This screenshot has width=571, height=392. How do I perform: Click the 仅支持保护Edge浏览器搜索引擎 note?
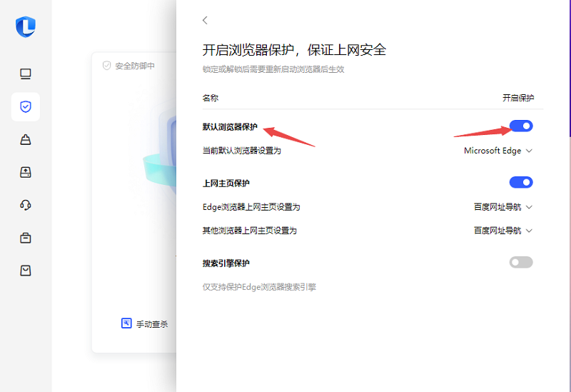pos(259,287)
